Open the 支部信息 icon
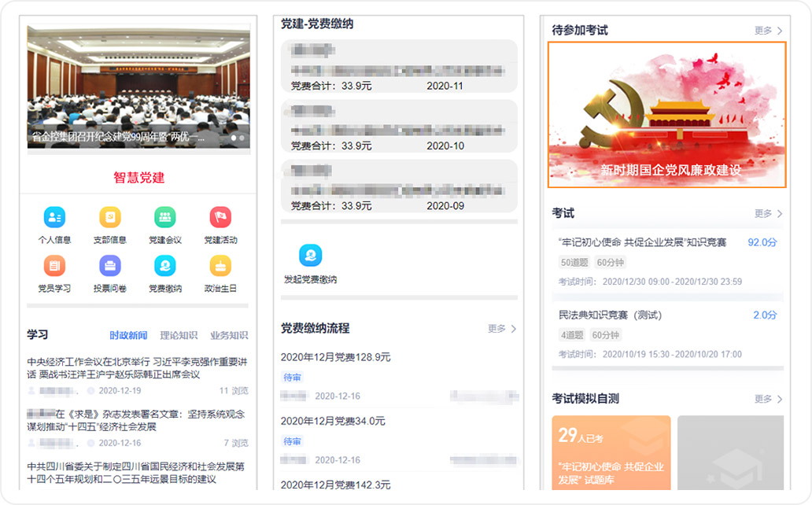This screenshot has height=505, width=812. click(x=109, y=218)
